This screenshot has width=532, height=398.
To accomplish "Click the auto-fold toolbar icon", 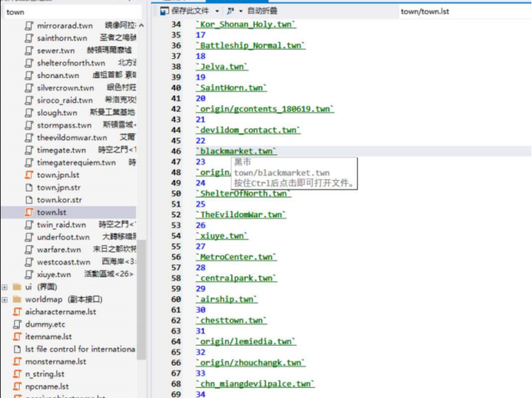I will pos(231,12).
